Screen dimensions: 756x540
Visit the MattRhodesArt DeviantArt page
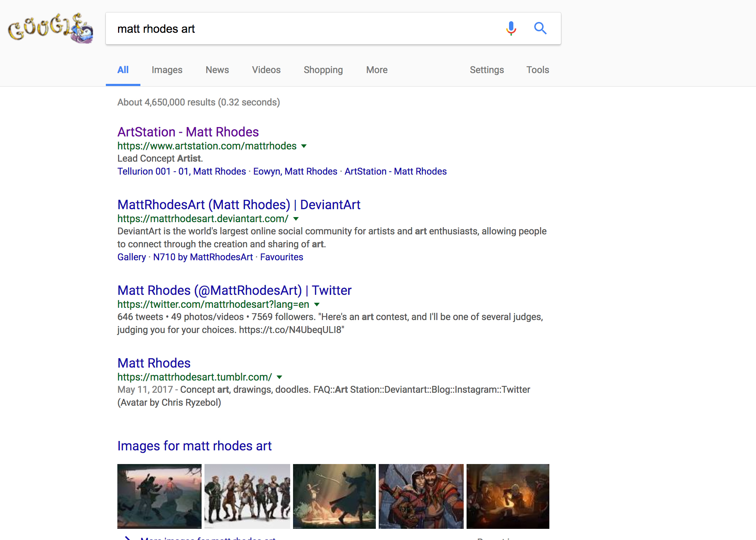[239, 204]
